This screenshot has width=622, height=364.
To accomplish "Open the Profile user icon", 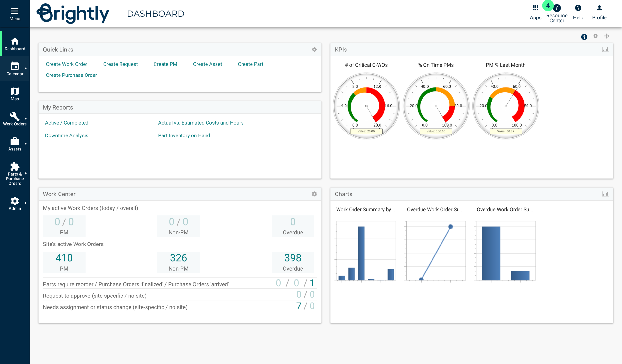I will [x=599, y=8].
